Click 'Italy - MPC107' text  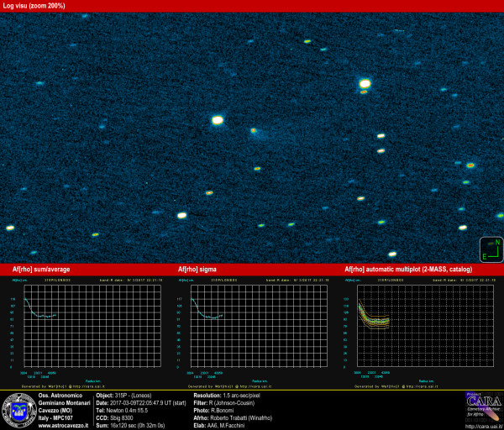55,418
